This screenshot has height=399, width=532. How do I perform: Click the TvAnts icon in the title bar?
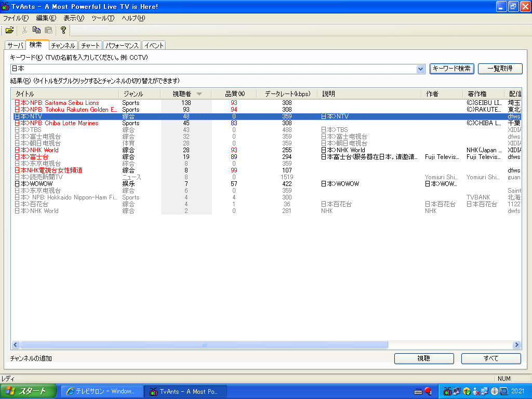pyautogui.click(x=5, y=6)
